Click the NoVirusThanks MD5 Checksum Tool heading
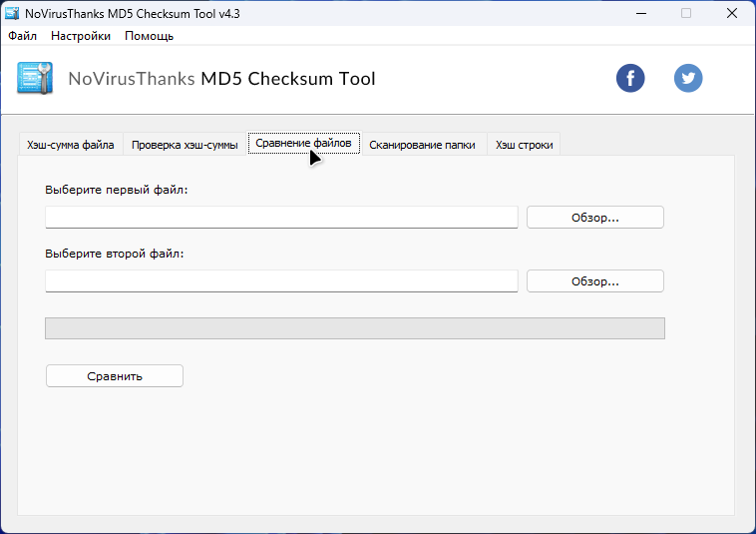Image resolution: width=756 pixels, height=534 pixels. pos(221,79)
